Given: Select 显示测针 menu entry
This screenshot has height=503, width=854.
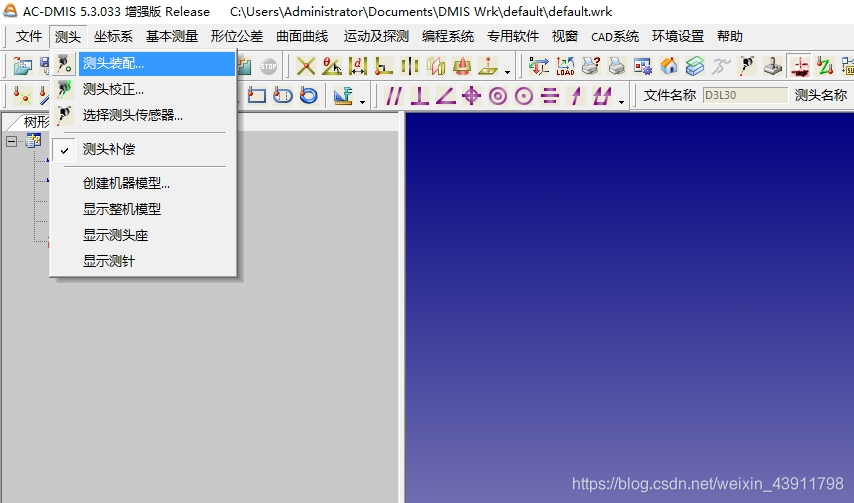Looking at the screenshot, I should [x=144, y=261].
